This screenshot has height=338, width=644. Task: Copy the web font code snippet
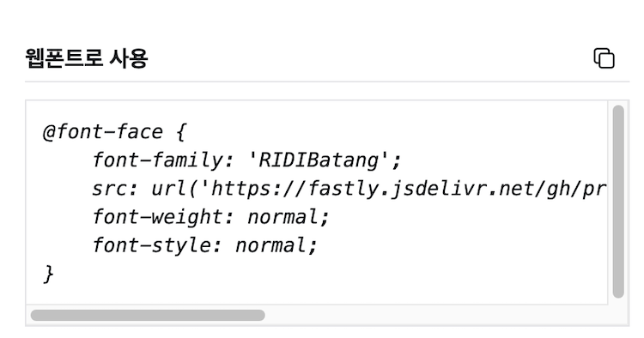[x=604, y=58]
